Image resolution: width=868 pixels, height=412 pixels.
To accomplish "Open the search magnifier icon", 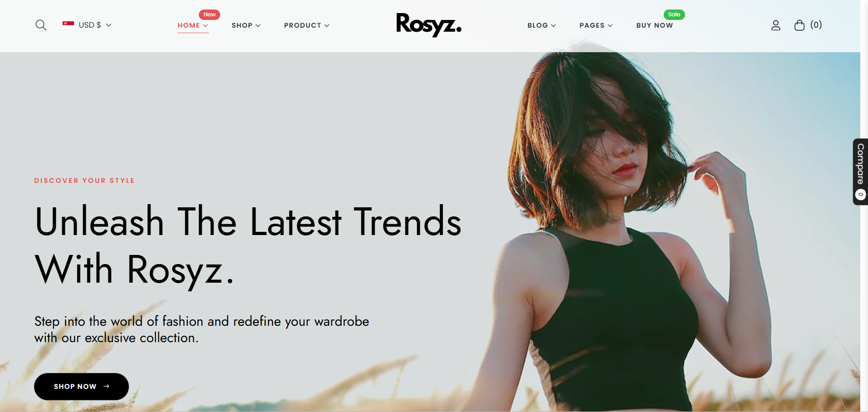I will coord(41,25).
